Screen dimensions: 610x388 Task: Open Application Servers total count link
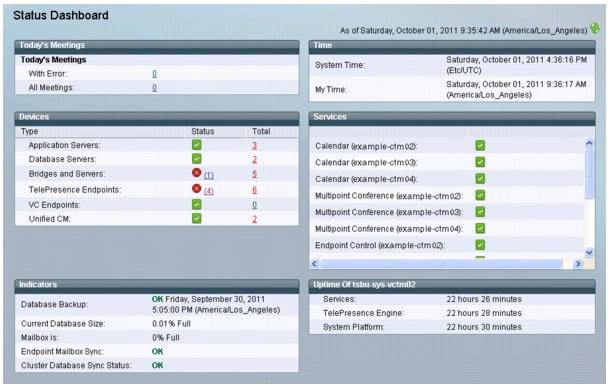(x=254, y=146)
